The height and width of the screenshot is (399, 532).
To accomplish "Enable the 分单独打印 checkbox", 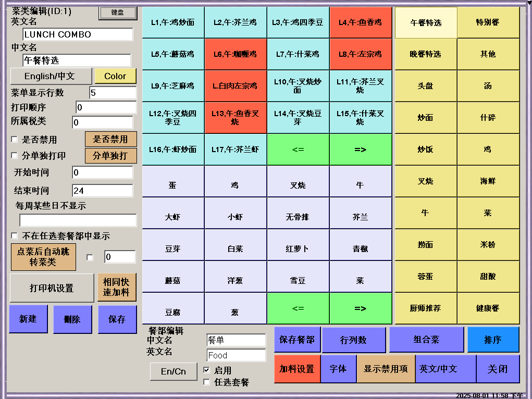I will click(15, 155).
